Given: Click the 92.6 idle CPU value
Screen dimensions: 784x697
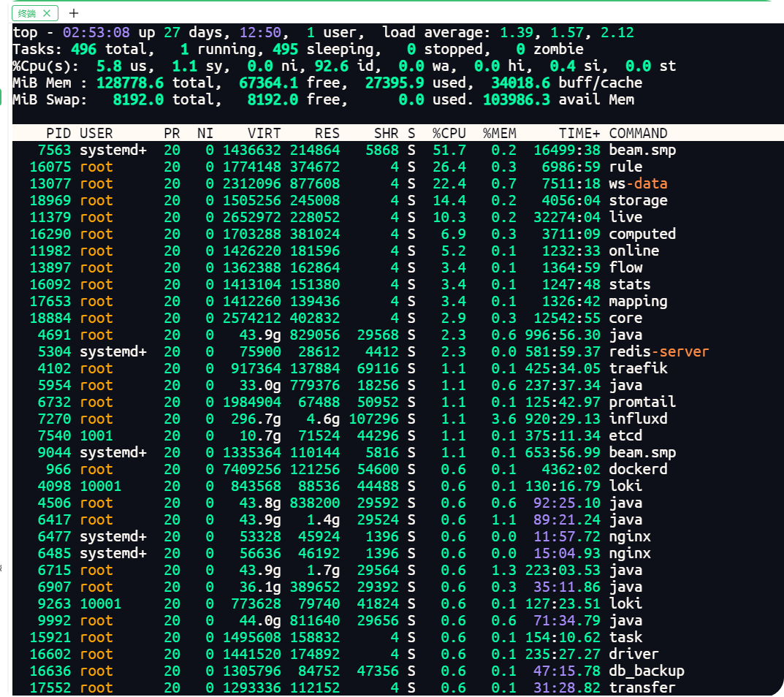Looking at the screenshot, I should 332,66.
